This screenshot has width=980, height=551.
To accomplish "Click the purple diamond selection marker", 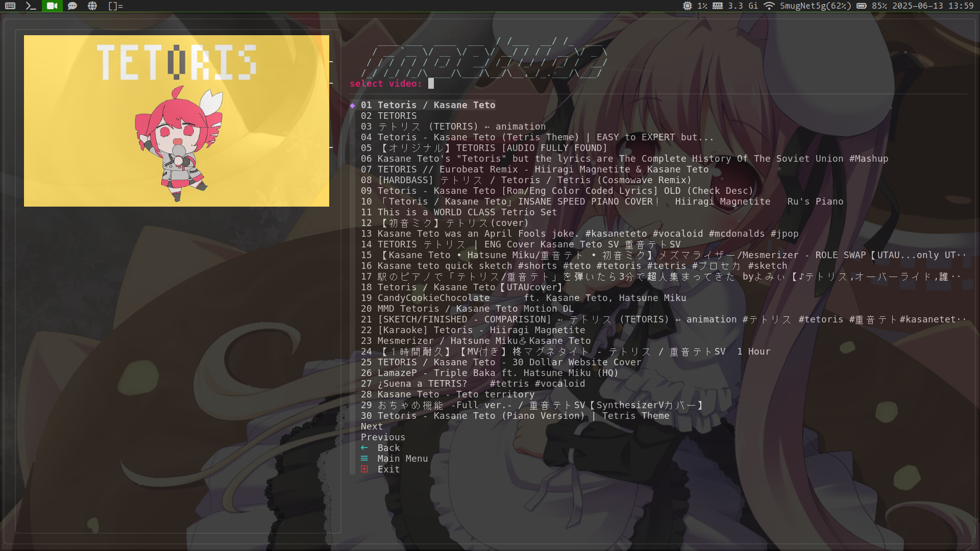I will (352, 105).
